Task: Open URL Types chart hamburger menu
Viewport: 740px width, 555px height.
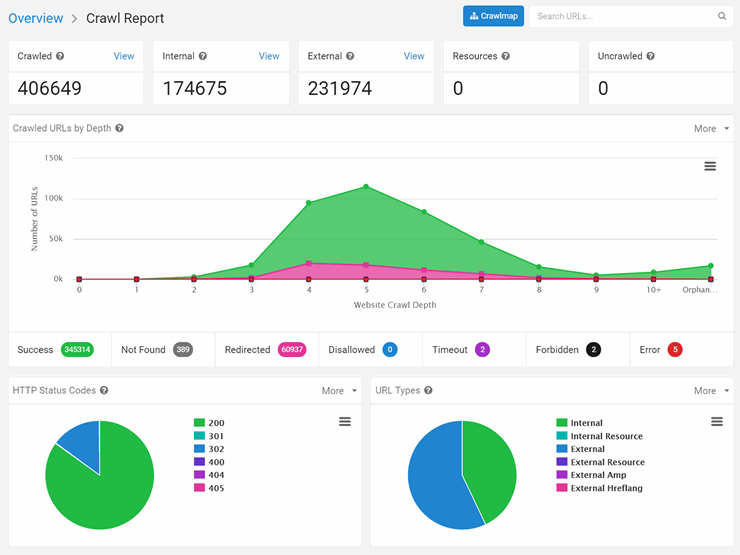Action: (x=717, y=422)
